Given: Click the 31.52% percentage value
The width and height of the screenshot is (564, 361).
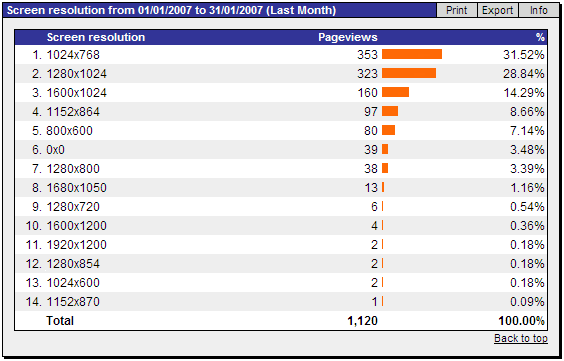Looking at the screenshot, I should (x=524, y=55).
